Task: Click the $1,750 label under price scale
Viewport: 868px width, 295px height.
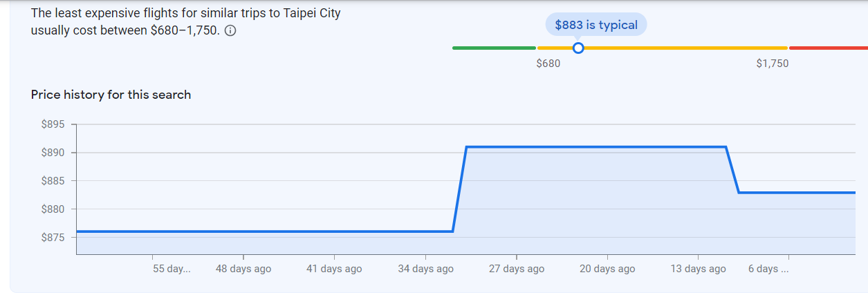Action: click(x=773, y=64)
